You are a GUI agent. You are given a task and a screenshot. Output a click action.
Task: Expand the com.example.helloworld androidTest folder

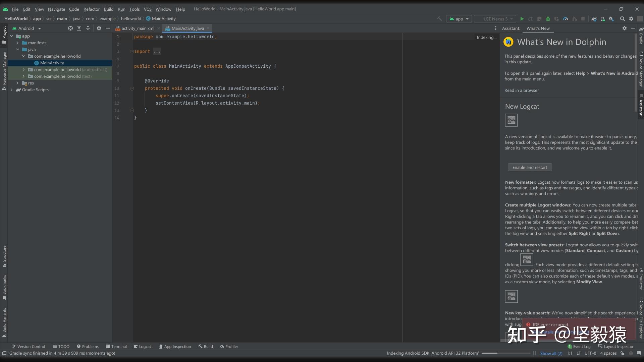click(x=23, y=69)
